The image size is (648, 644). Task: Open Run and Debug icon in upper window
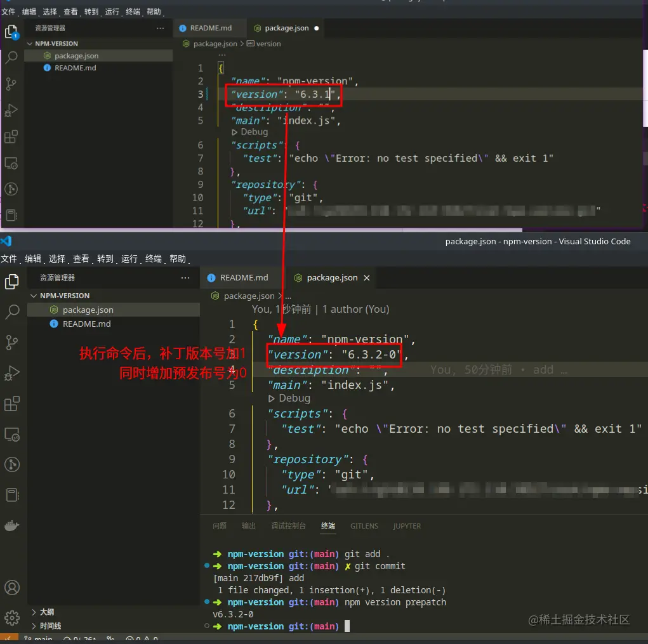tap(11, 110)
